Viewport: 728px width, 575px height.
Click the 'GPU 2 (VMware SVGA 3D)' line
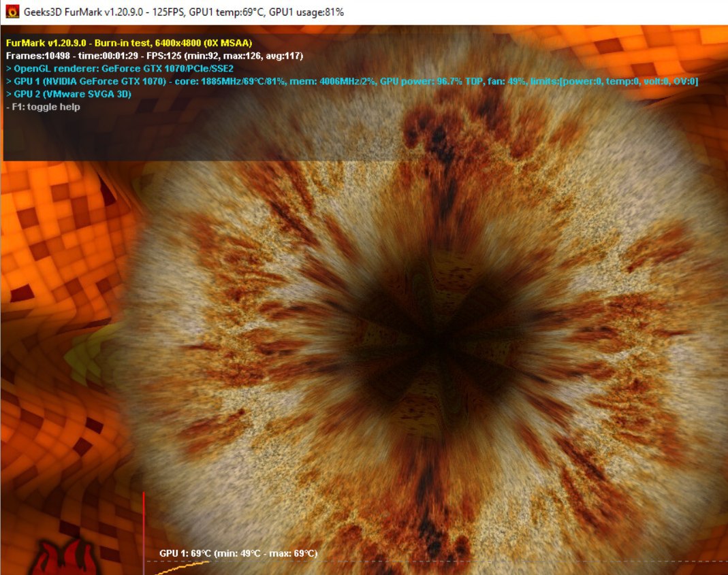tap(69, 94)
